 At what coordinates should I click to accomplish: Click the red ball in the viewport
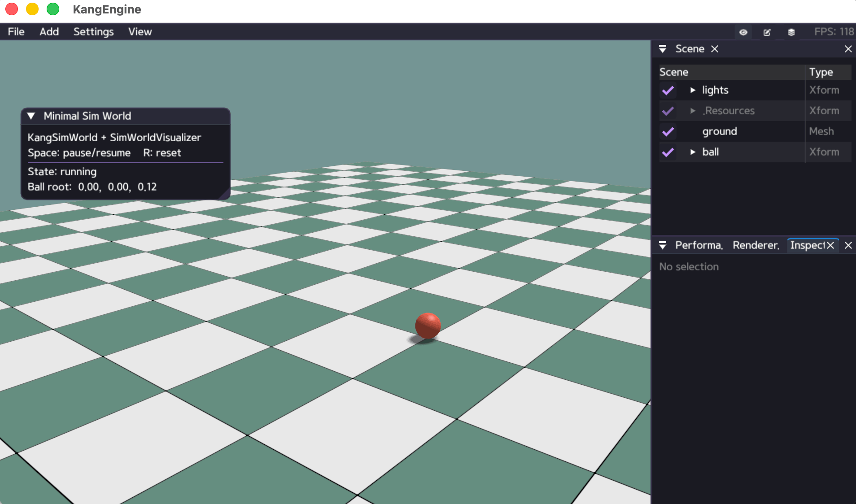click(x=428, y=326)
